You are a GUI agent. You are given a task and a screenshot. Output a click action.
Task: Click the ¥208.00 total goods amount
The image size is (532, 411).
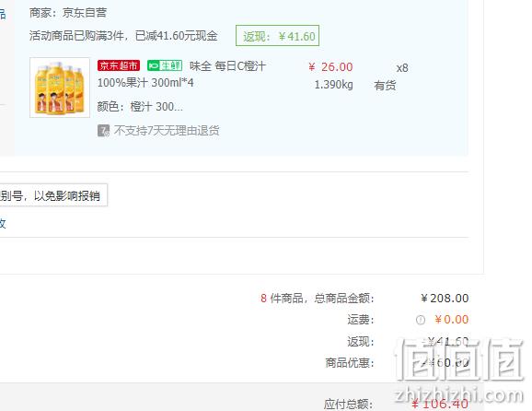click(445, 299)
